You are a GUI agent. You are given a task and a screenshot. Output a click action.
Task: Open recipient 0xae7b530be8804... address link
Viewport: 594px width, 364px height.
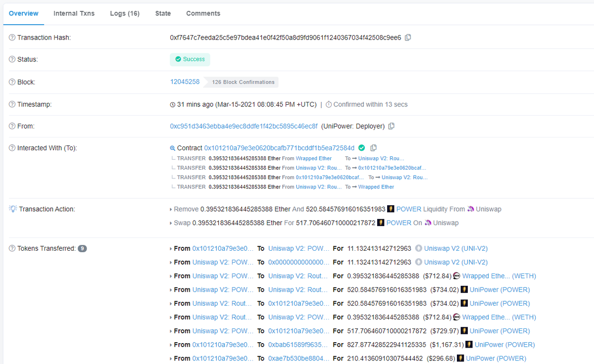click(298, 358)
